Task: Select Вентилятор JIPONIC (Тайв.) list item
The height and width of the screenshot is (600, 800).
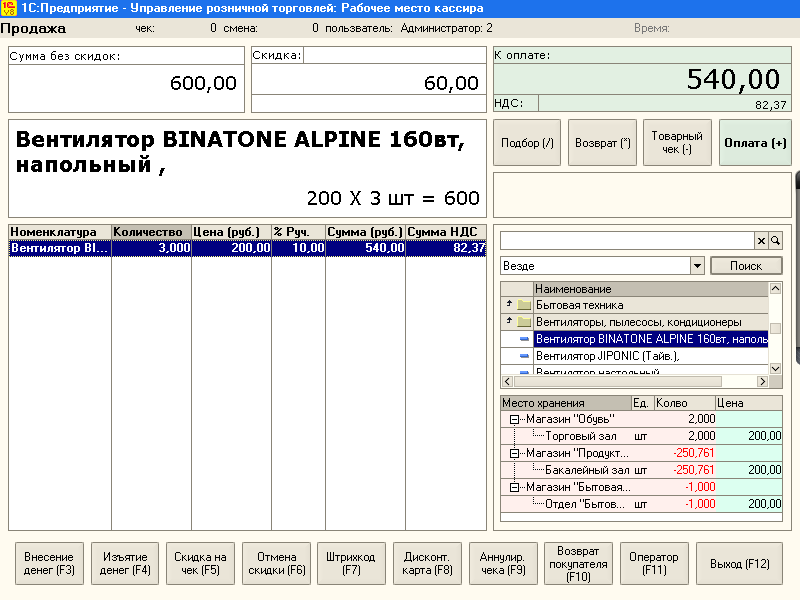Action: (x=635, y=356)
